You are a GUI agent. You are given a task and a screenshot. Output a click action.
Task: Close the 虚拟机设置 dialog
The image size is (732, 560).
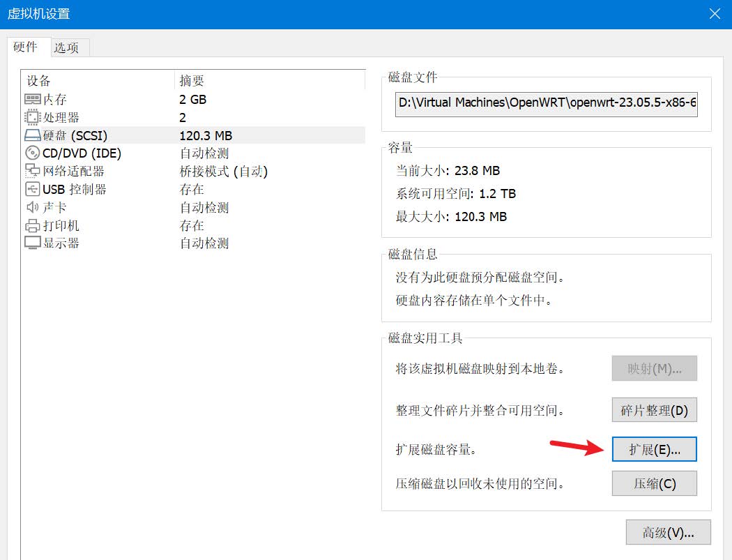click(x=714, y=13)
